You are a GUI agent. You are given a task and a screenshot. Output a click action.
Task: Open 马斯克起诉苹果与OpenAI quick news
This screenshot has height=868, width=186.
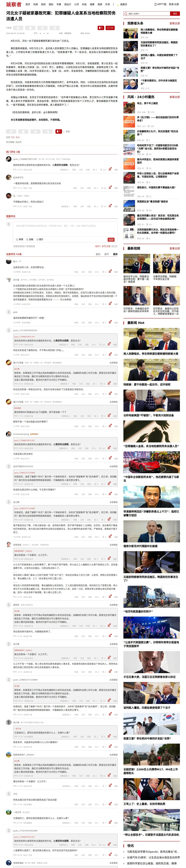coord(153,852)
